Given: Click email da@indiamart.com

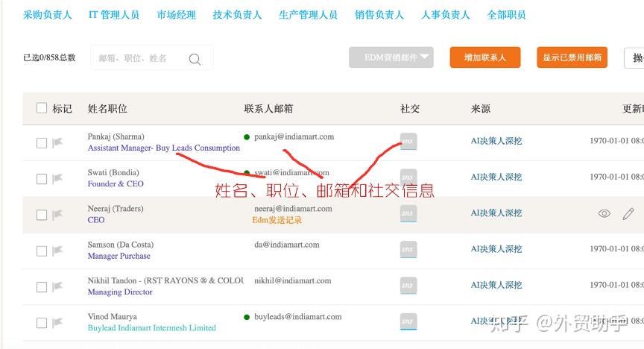Looking at the screenshot, I should 287,245.
